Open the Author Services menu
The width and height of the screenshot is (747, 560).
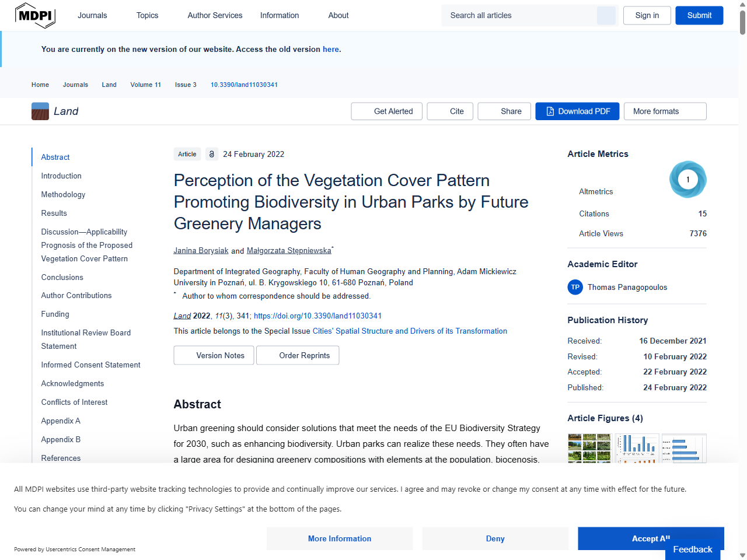215,15
